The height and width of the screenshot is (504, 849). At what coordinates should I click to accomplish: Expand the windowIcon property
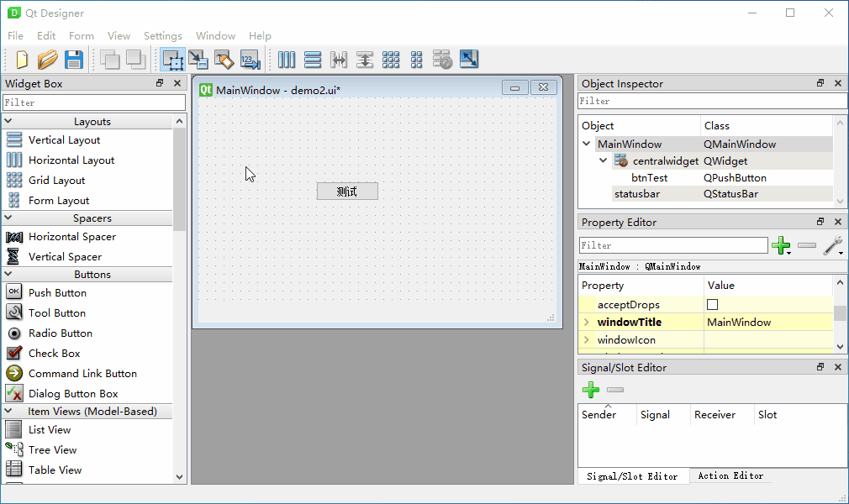point(587,340)
